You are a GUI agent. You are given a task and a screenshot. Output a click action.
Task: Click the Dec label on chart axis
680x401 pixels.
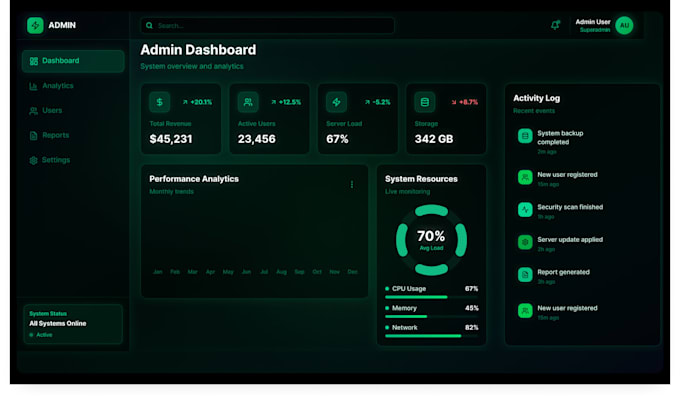[x=353, y=272]
